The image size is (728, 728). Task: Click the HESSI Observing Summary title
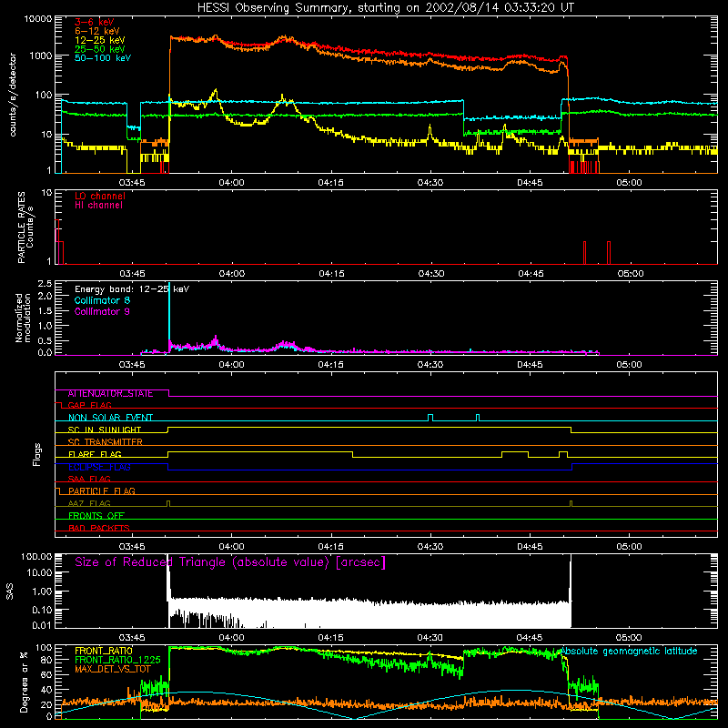(x=385, y=8)
